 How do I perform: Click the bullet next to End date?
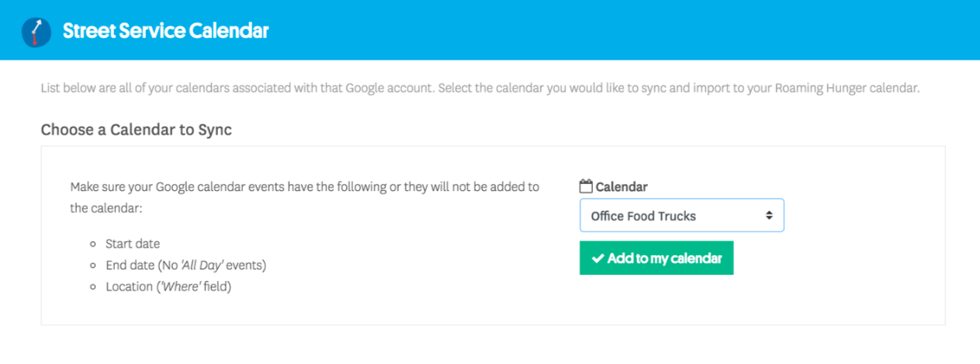pyautogui.click(x=92, y=265)
